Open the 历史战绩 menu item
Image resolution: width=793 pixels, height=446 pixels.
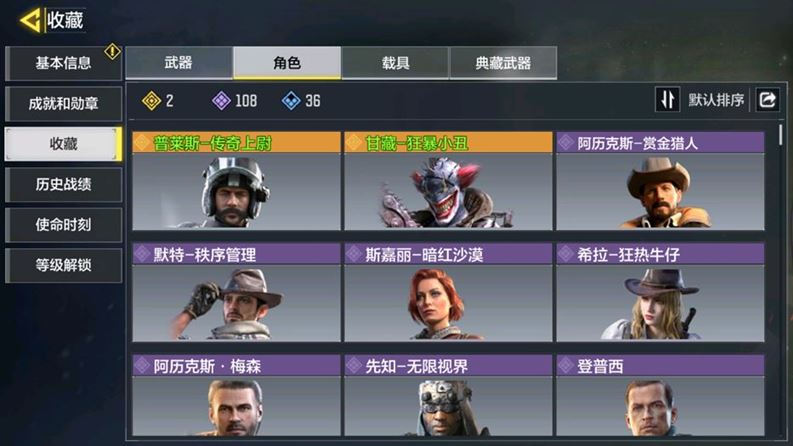tap(63, 185)
